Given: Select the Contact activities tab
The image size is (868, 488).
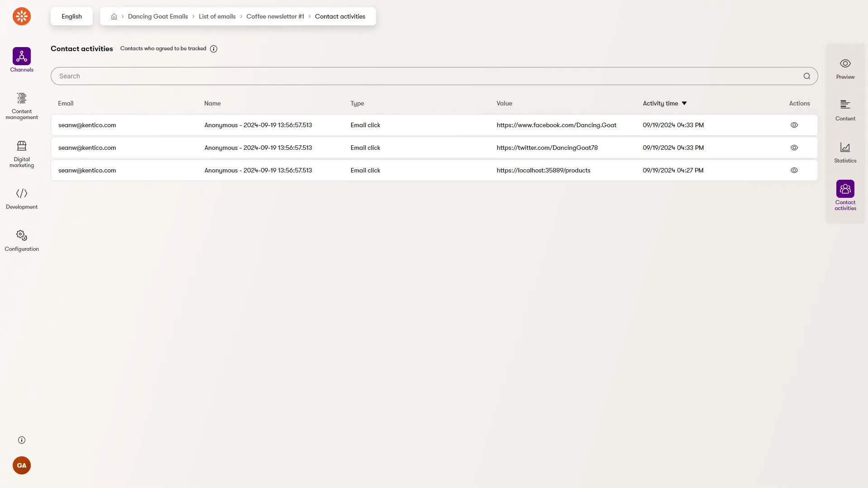Looking at the screenshot, I should click(x=845, y=195).
